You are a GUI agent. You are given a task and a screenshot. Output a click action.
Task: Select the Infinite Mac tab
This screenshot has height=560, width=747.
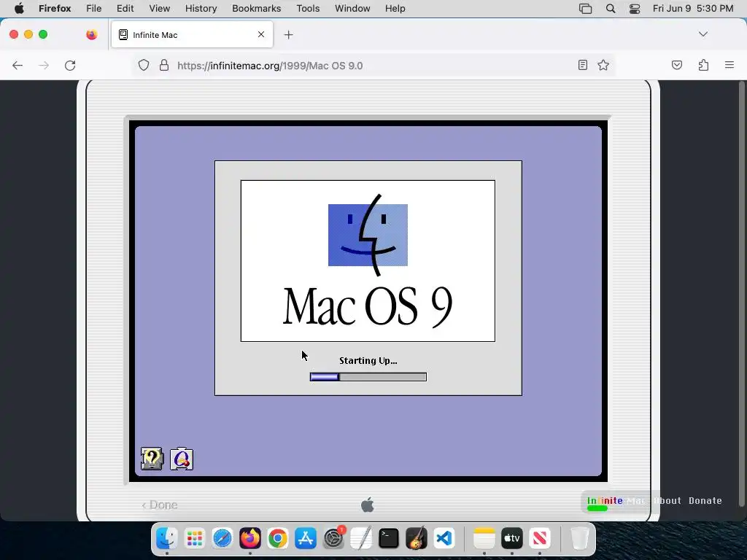tap(192, 35)
